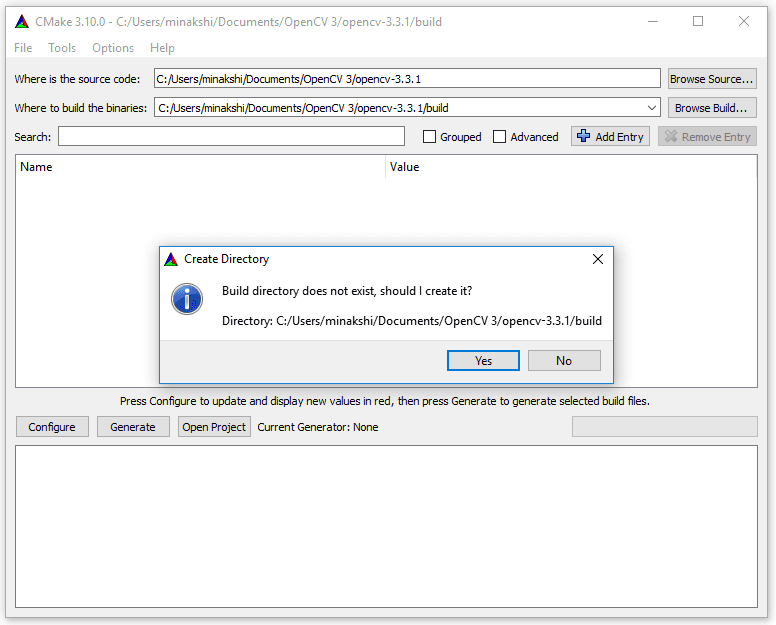This screenshot has width=776, height=625.
Task: Open the Tools menu
Action: (x=62, y=48)
